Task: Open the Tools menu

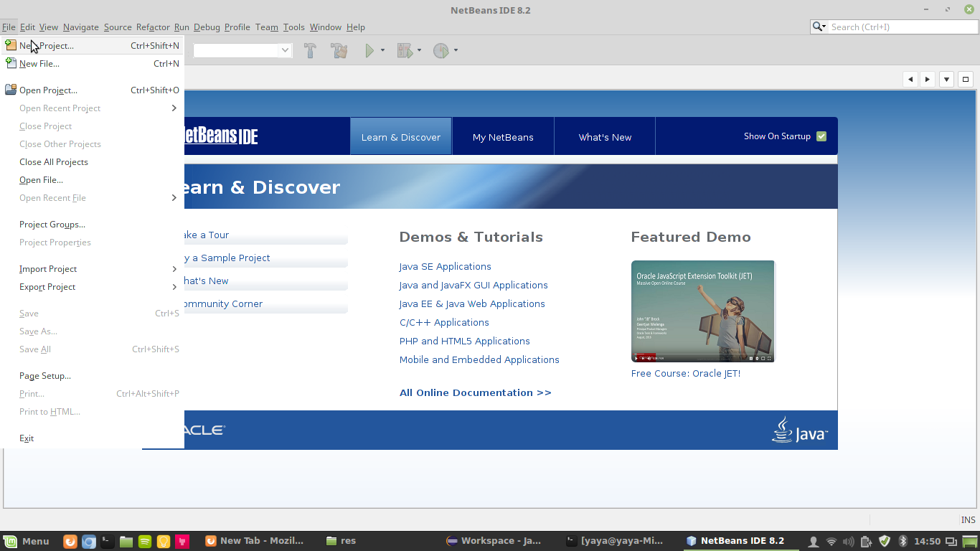Action: 293,27
